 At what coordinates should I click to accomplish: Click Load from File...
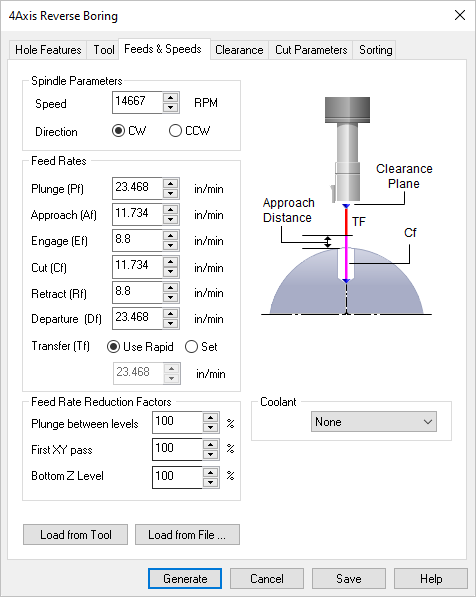point(187,535)
